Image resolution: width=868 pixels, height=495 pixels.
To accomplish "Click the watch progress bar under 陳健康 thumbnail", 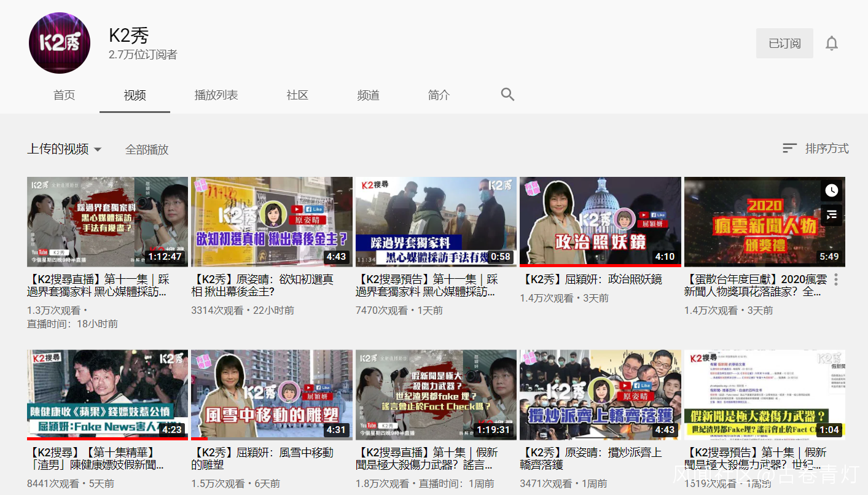I will coord(108,439).
